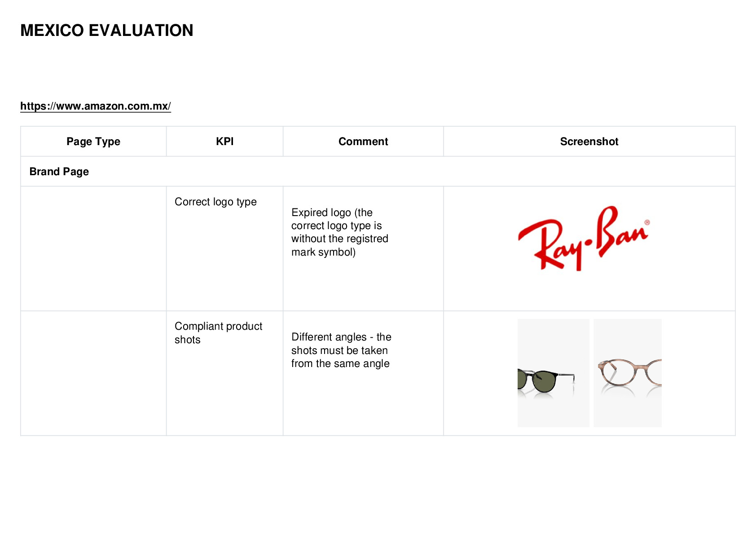Viewport: 756px width, 535px height.
Task: Select the Brand Page section row
Action: pos(378,172)
